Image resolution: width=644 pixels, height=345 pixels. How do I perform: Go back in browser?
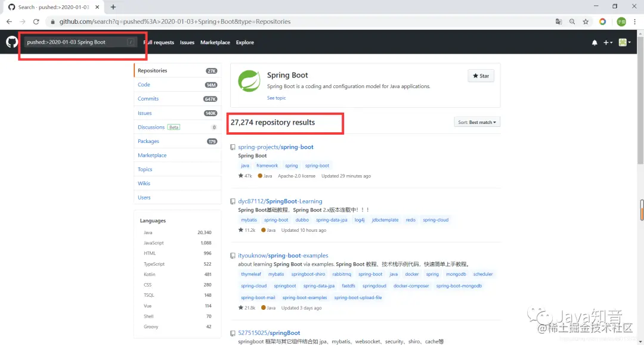tap(9, 21)
